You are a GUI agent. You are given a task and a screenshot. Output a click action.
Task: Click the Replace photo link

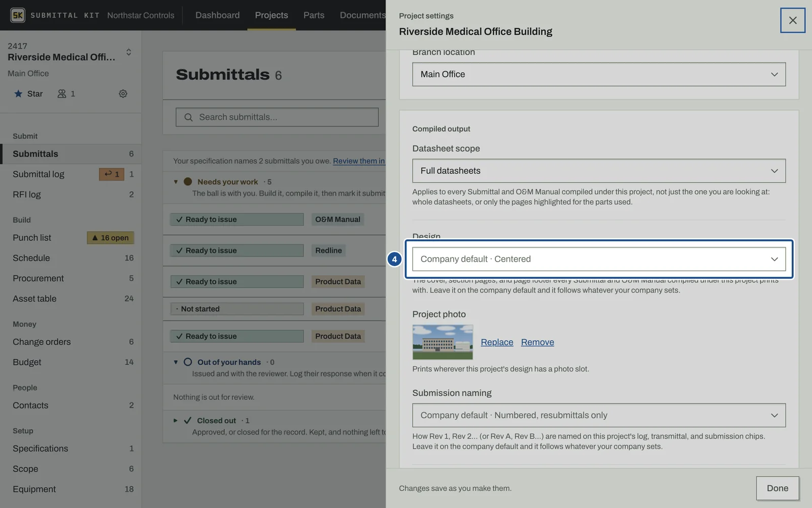(x=497, y=342)
